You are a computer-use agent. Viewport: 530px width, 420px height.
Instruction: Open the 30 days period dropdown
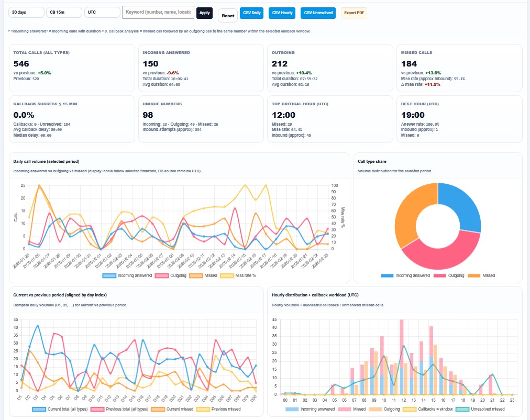coord(26,13)
